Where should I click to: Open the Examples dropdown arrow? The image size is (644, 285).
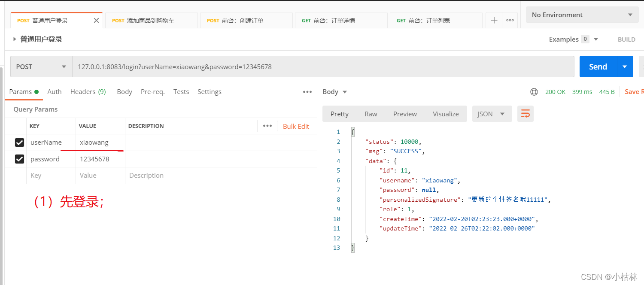[x=596, y=39]
